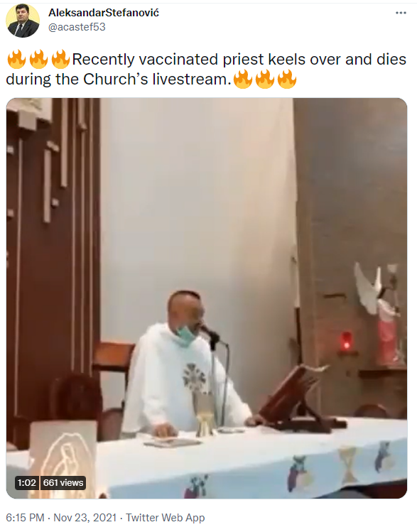Image resolution: width=417 pixels, height=532 pixels.
Task: Open AleksandarStefanović display name link
Action: click(104, 13)
